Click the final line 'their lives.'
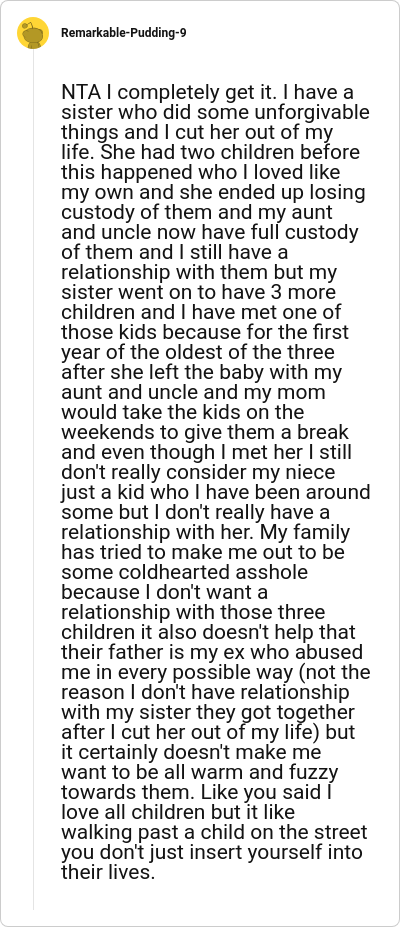 click(108, 872)
